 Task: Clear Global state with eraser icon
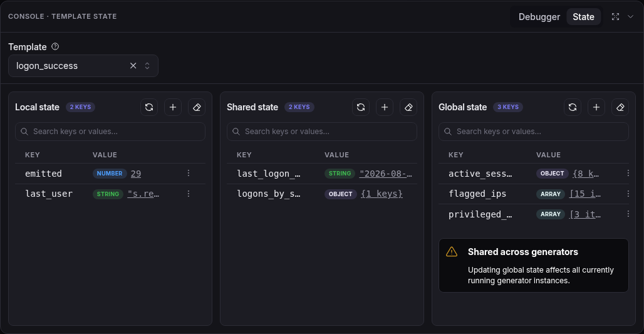pyautogui.click(x=620, y=107)
